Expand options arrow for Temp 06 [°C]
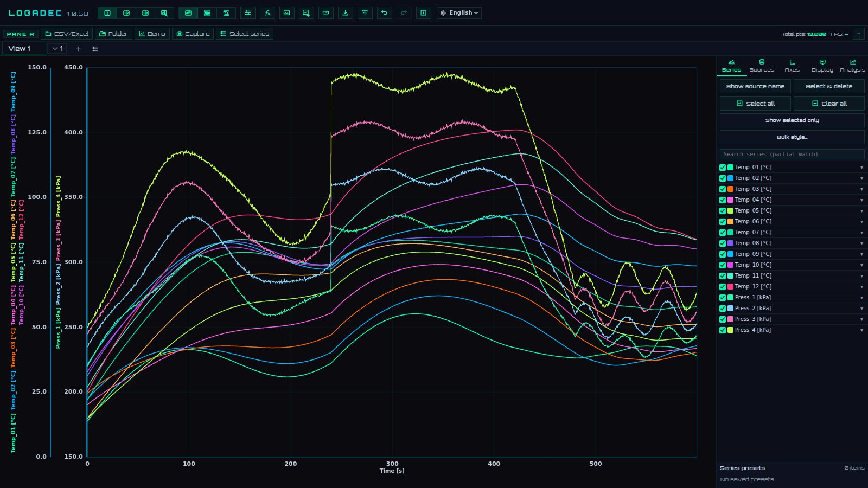The image size is (868, 488). (861, 222)
